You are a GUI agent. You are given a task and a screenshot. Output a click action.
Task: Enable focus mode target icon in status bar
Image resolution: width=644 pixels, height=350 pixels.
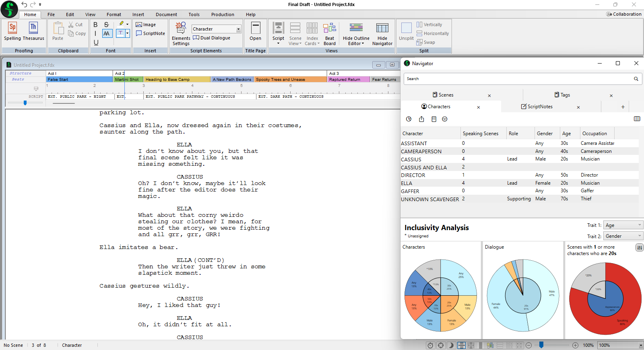(x=441, y=345)
